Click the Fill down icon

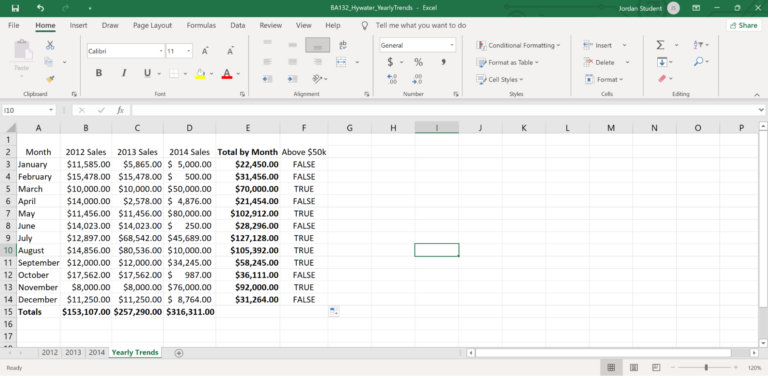coord(662,62)
